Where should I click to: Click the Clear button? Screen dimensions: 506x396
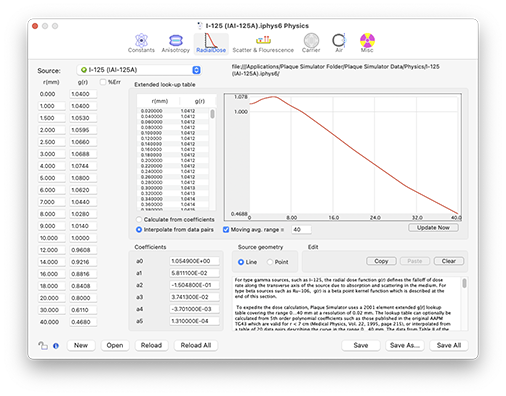[x=449, y=261]
